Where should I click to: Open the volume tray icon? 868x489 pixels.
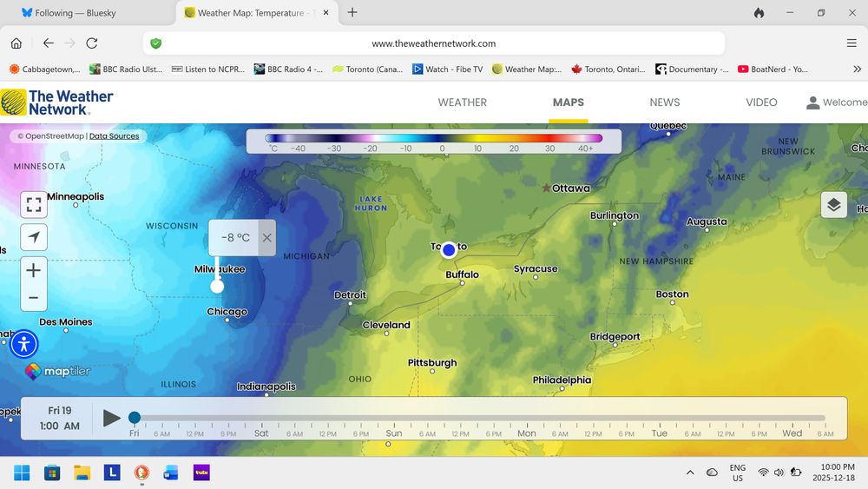tap(779, 472)
